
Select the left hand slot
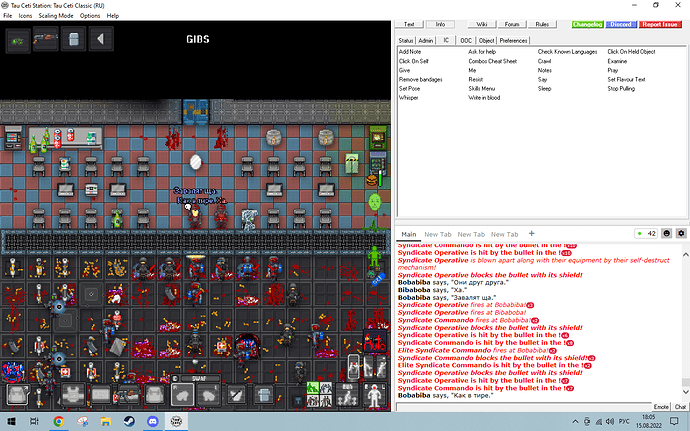(x=209, y=395)
